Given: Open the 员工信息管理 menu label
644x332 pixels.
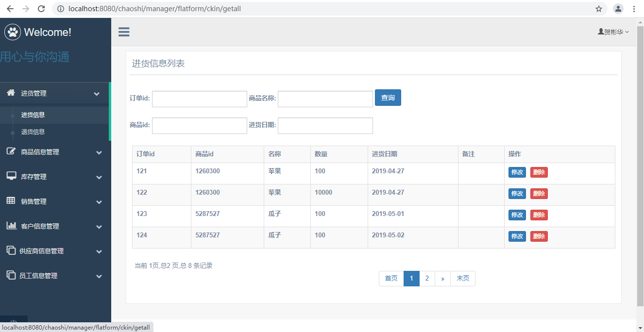Looking at the screenshot, I should pyautogui.click(x=38, y=276).
